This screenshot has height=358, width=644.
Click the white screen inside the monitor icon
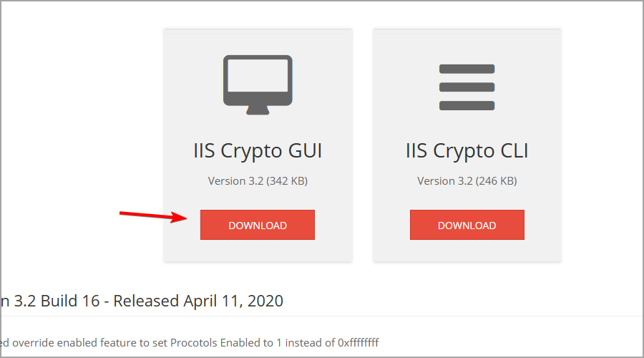[x=258, y=76]
